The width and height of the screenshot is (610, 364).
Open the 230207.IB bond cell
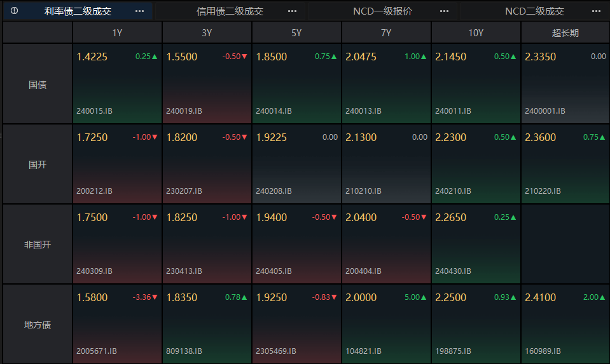point(207,164)
